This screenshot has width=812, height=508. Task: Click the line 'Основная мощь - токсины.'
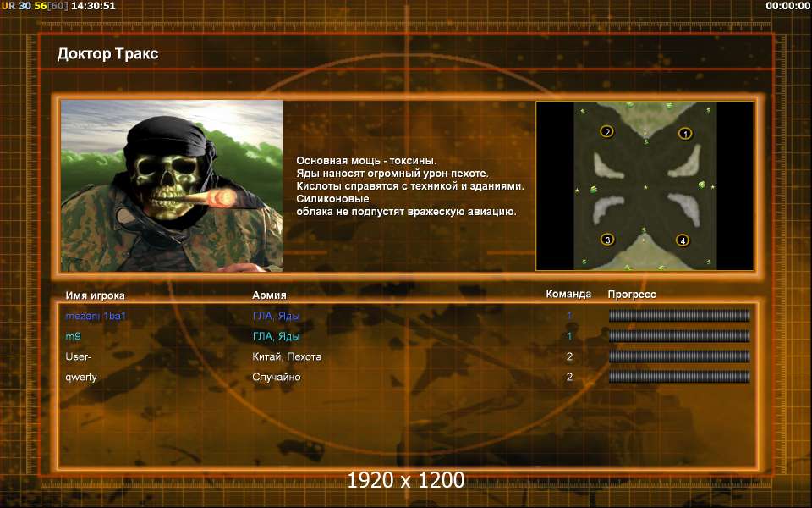(366, 161)
